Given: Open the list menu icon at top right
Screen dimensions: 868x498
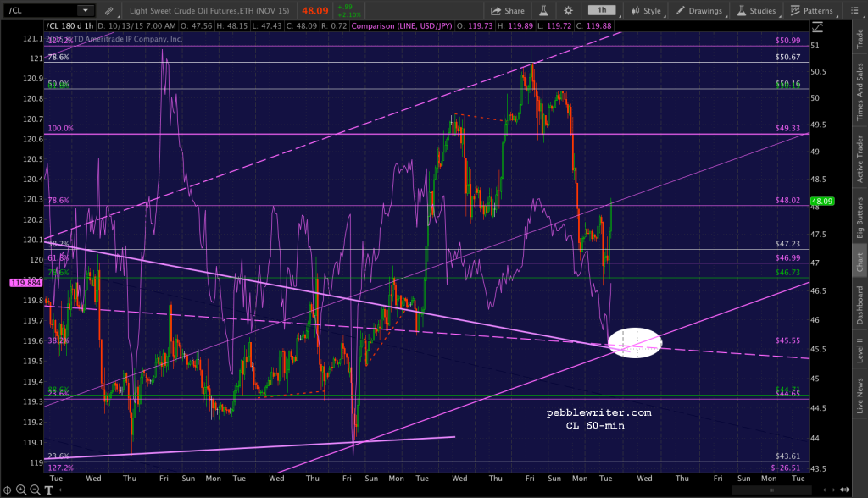Looking at the screenshot, I should tap(854, 10).
